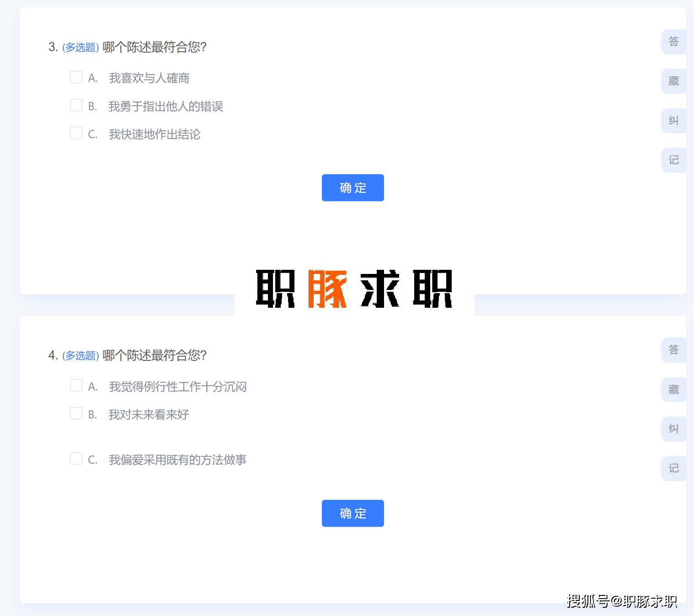Click (多选题) label of question 3

[x=80, y=47]
